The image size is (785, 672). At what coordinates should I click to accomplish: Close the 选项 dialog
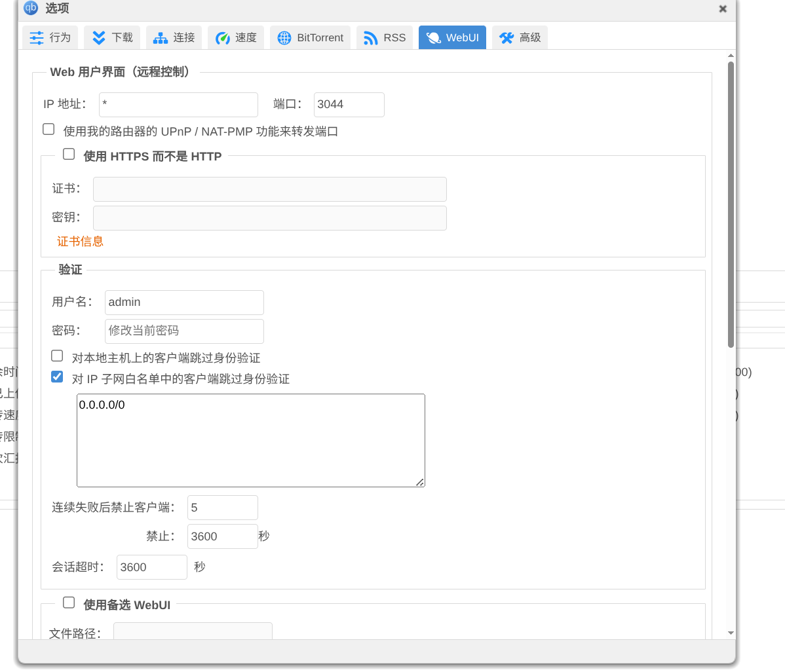[x=722, y=9]
